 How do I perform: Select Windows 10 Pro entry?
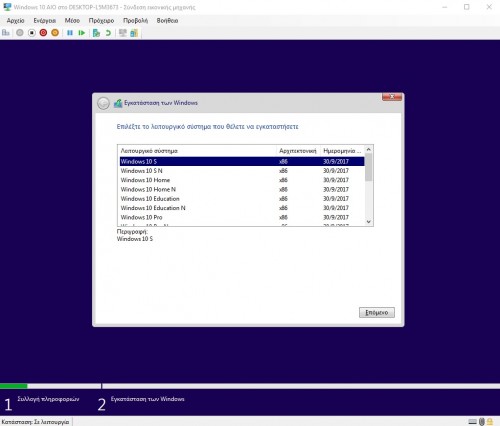[x=242, y=217]
